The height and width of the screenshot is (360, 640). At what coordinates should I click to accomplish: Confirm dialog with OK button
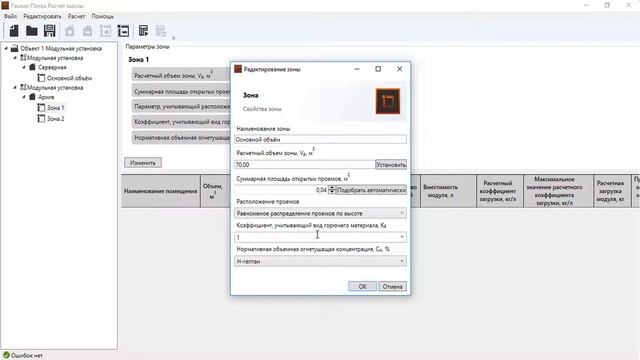(362, 286)
